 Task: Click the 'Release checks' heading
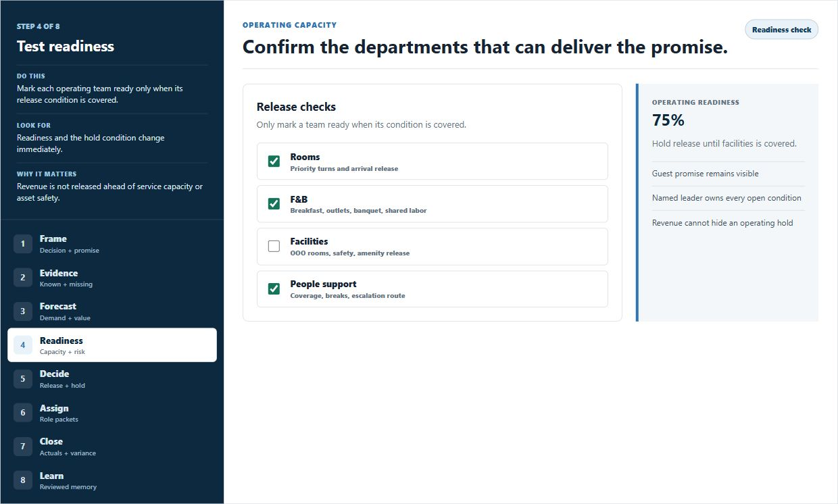296,107
